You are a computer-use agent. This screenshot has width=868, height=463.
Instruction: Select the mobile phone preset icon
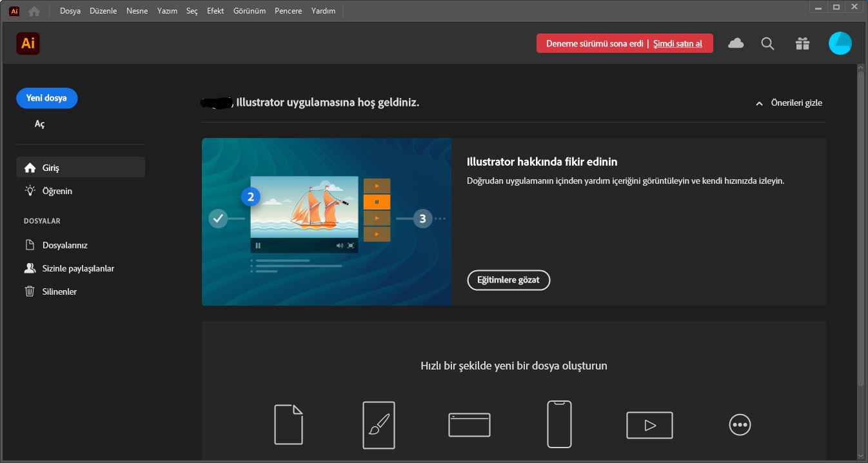(x=559, y=424)
